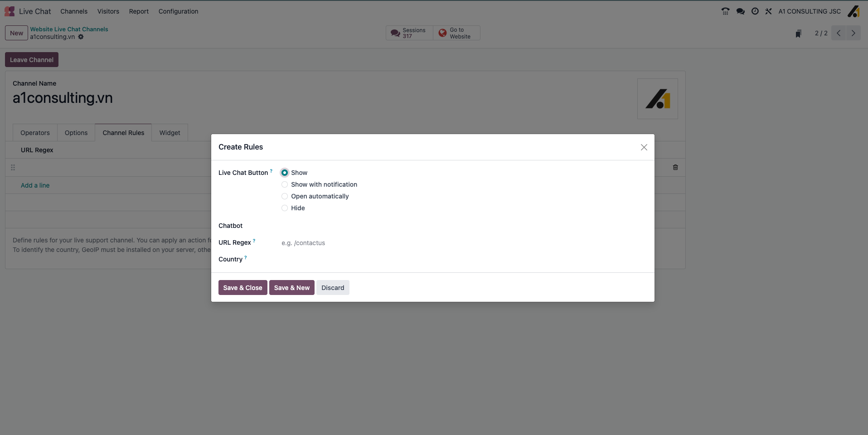Click the debug tools wrench icon
Viewport: 868px width, 435px height.
pyautogui.click(x=768, y=11)
